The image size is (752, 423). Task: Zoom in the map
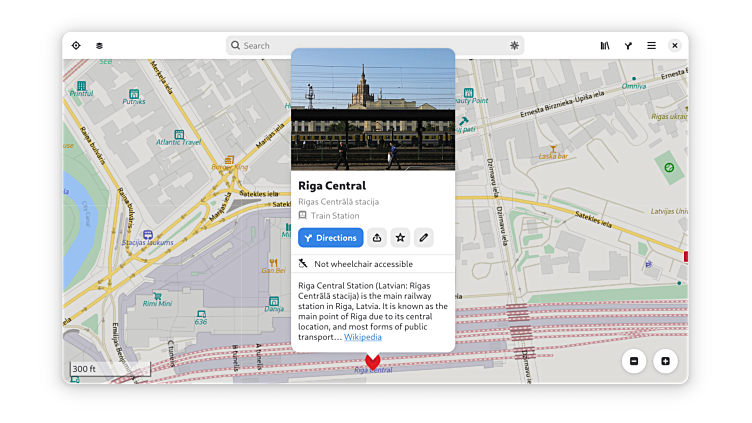tap(665, 361)
